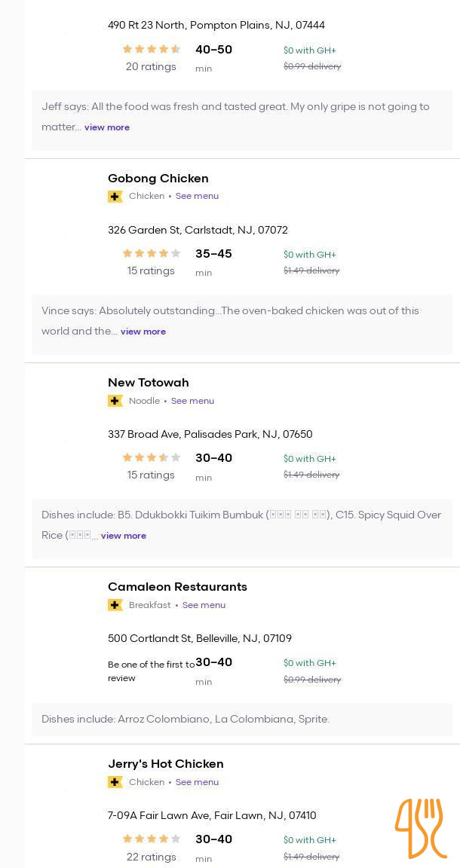The width and height of the screenshot is (460, 868).
Task: Click the GH+ badge under Jerry's Hot Chicken
Action: [115, 783]
